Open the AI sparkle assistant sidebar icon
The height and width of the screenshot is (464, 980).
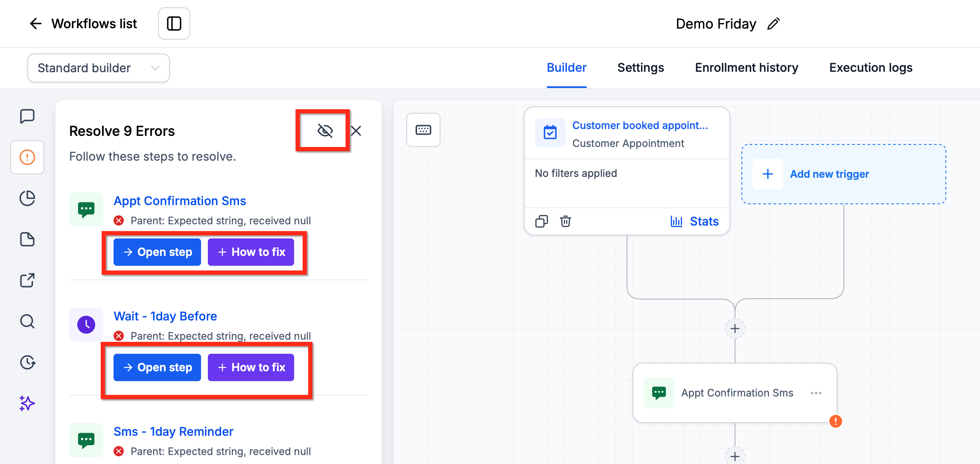(x=27, y=403)
